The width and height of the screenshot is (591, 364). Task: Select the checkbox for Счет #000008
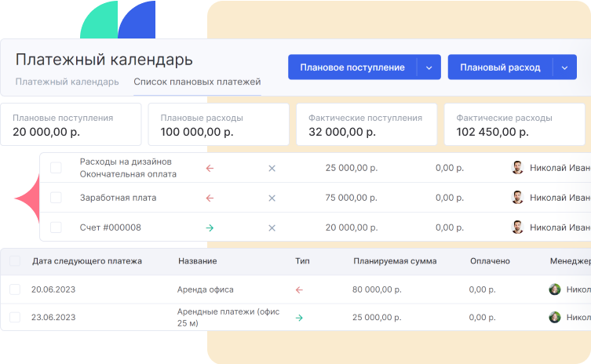click(x=56, y=227)
